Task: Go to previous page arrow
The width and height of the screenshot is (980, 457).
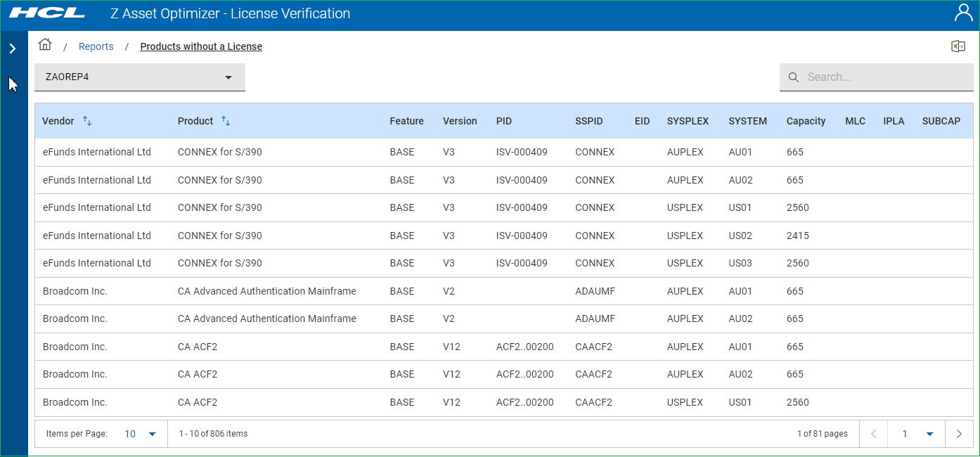Action: [874, 434]
